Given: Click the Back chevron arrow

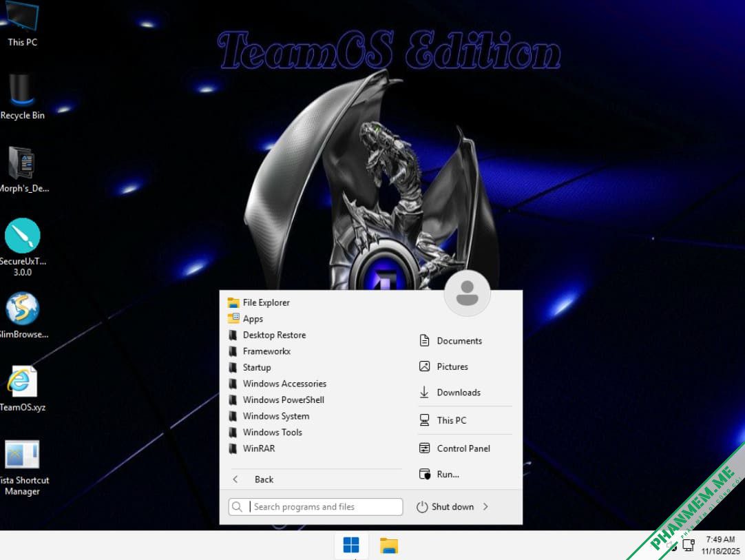Looking at the screenshot, I should click(x=235, y=479).
